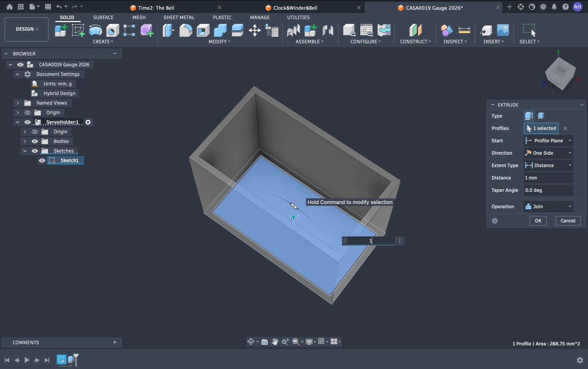The width and height of the screenshot is (588, 369).
Task: Open the Insert Canvas image icon
Action: [x=503, y=30]
